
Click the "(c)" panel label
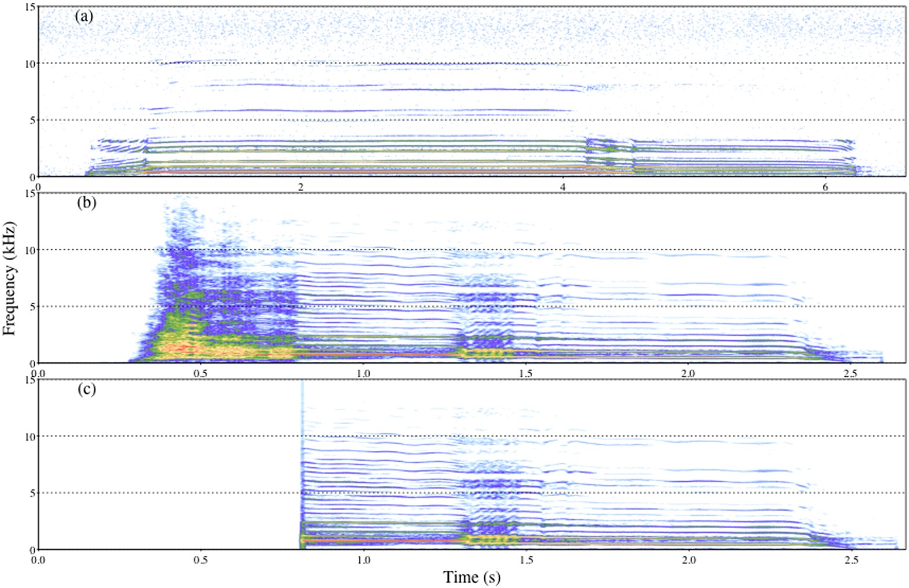[87, 389]
